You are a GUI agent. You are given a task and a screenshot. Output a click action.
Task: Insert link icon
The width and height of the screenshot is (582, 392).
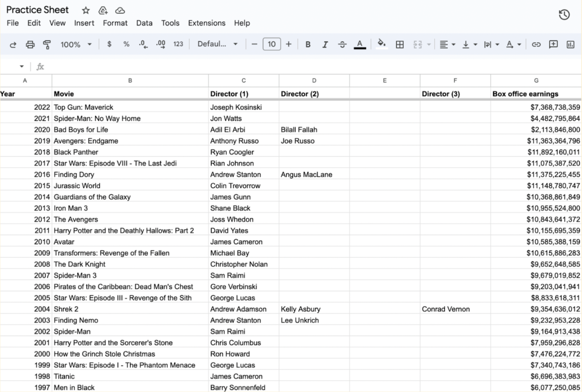point(536,44)
